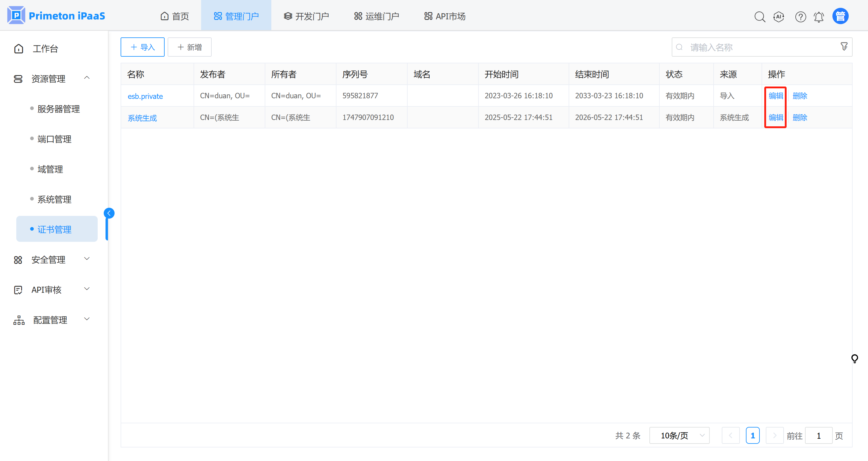Open notifications bell icon

point(819,17)
